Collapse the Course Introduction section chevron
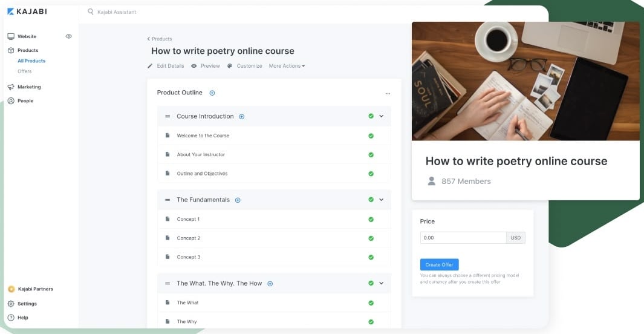Screen dimensions: 644x334 click(381, 116)
